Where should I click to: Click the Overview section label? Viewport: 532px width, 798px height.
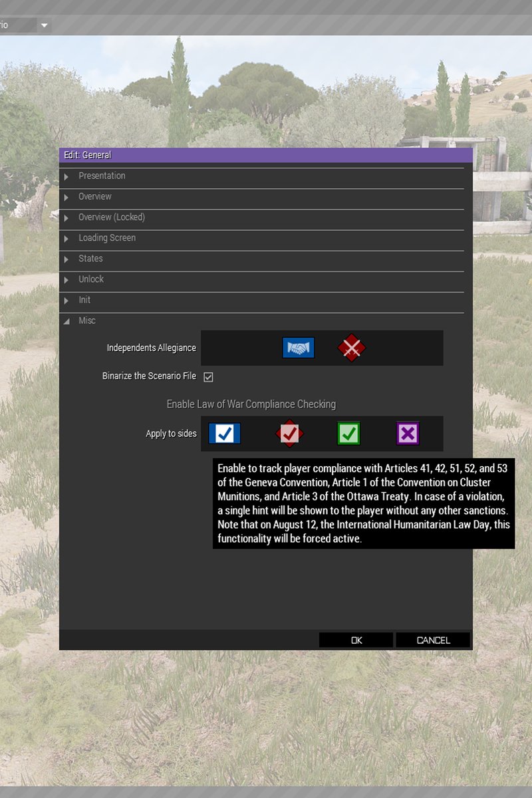point(95,197)
